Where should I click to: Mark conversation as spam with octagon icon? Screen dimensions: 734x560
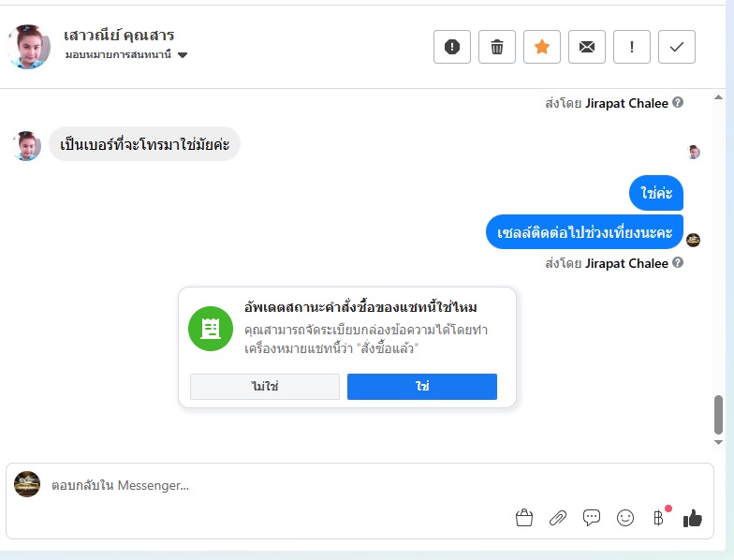tap(452, 47)
